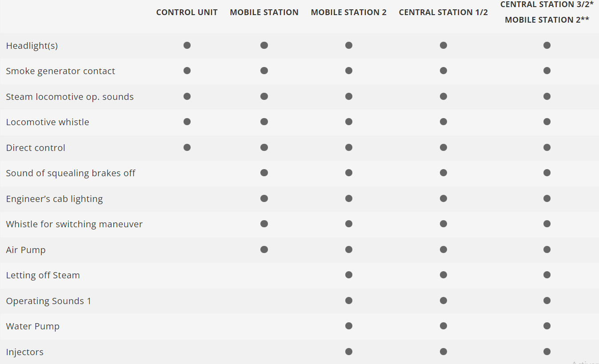Click the Letting off Steam dot in last column
Screen dimensions: 599x364
547,275
